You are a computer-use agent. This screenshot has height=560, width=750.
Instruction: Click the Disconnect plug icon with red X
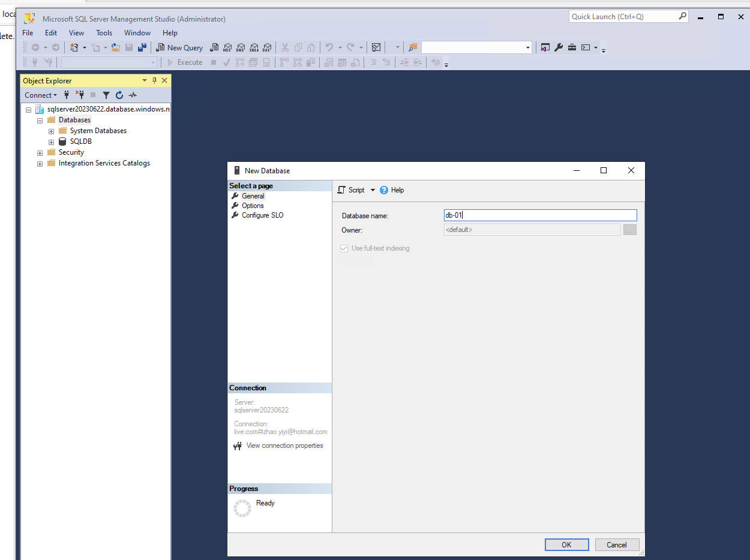coord(80,95)
